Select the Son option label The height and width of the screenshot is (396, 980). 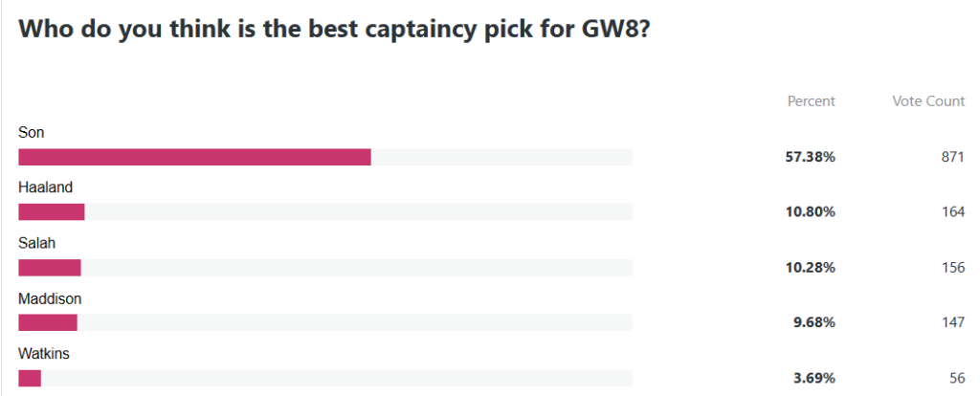32,132
